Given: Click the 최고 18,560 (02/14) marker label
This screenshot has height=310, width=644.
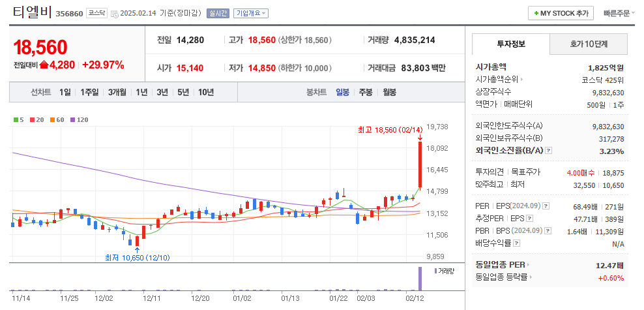Looking at the screenshot, I should tap(390, 130).
